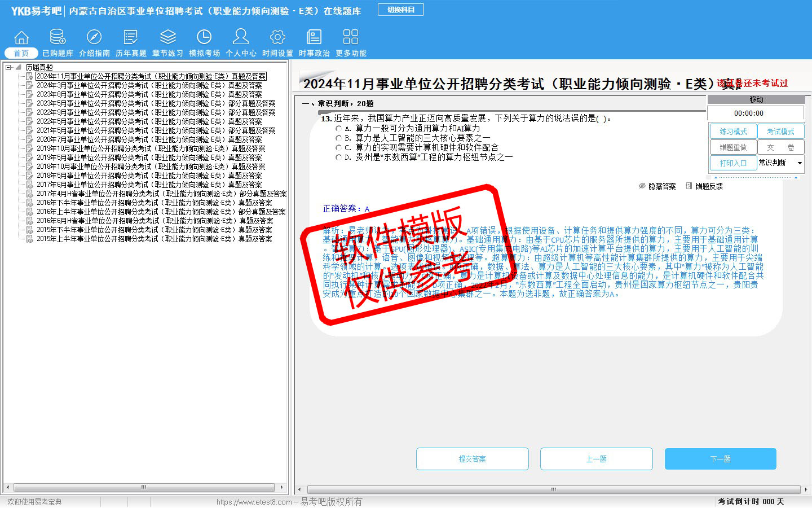
Task: Open 时间设置 gear icon
Action: (x=277, y=38)
